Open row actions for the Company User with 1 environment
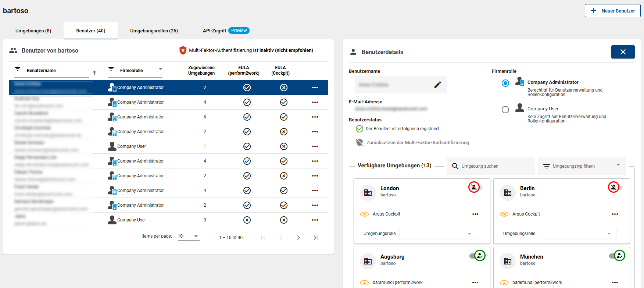 point(315,146)
